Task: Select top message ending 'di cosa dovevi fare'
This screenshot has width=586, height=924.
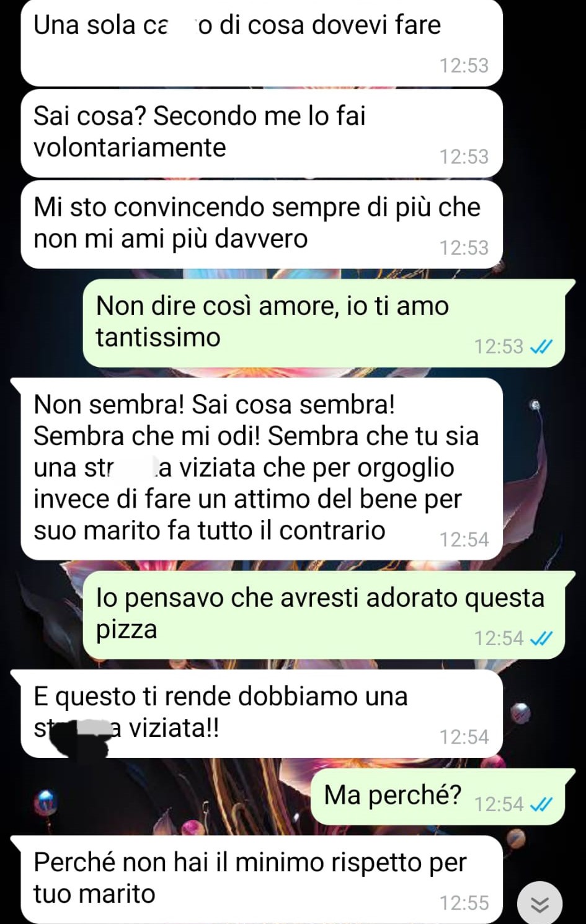Action: pyautogui.click(x=261, y=42)
